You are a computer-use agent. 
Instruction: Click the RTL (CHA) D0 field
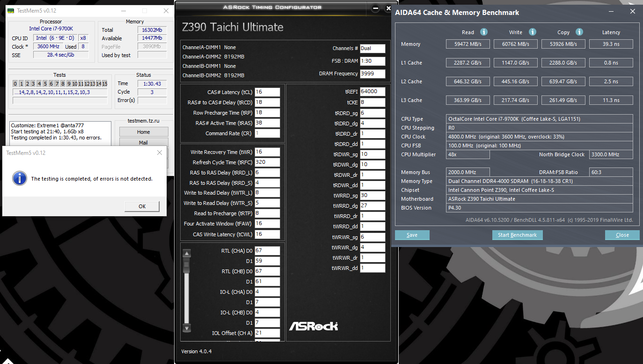click(267, 251)
